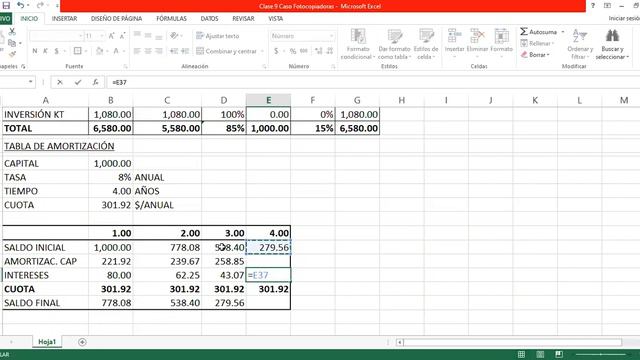Expand Alineación group dialog launcher
The image size is (640, 360).
click(x=264, y=66)
